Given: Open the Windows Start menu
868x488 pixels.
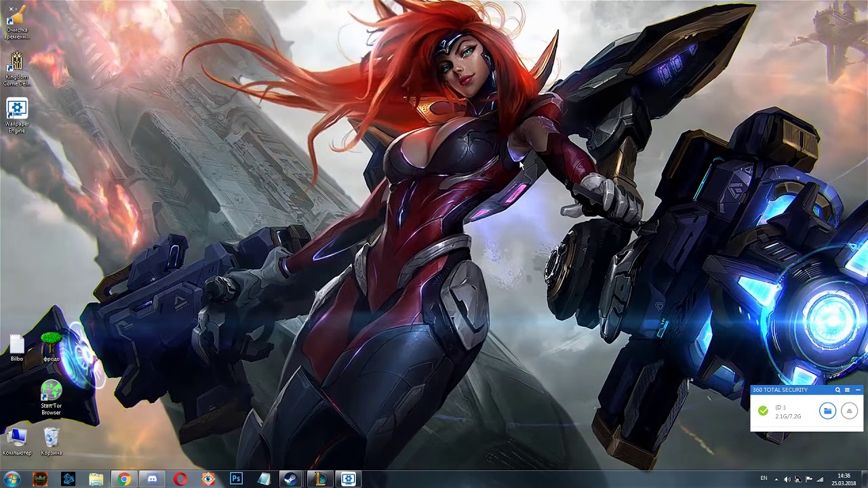Looking at the screenshot, I should point(12,479).
